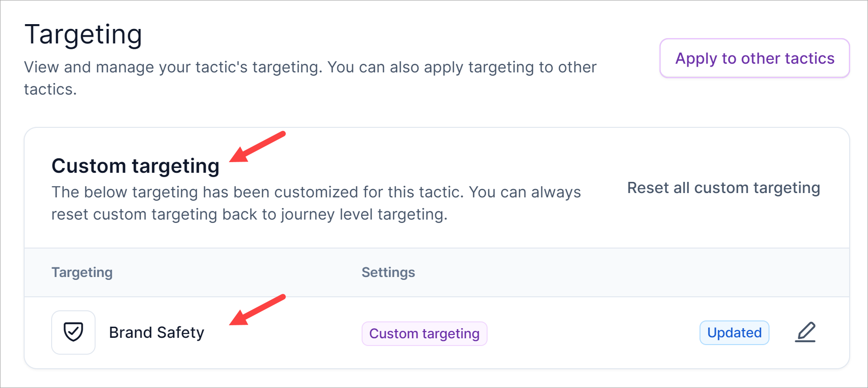Click the Targeting column header
The width and height of the screenshot is (868, 388).
[x=82, y=272]
